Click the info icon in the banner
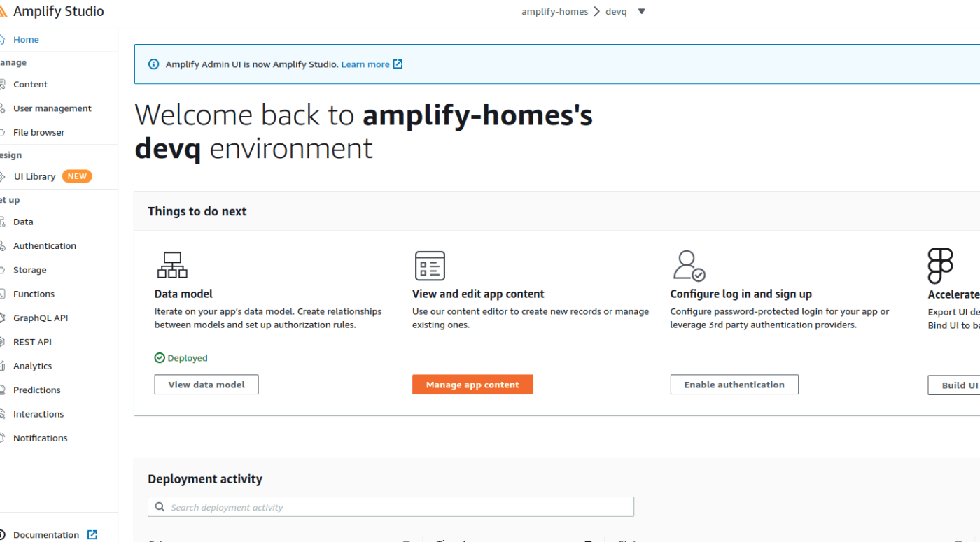Image resolution: width=980 pixels, height=542 pixels. point(154,64)
